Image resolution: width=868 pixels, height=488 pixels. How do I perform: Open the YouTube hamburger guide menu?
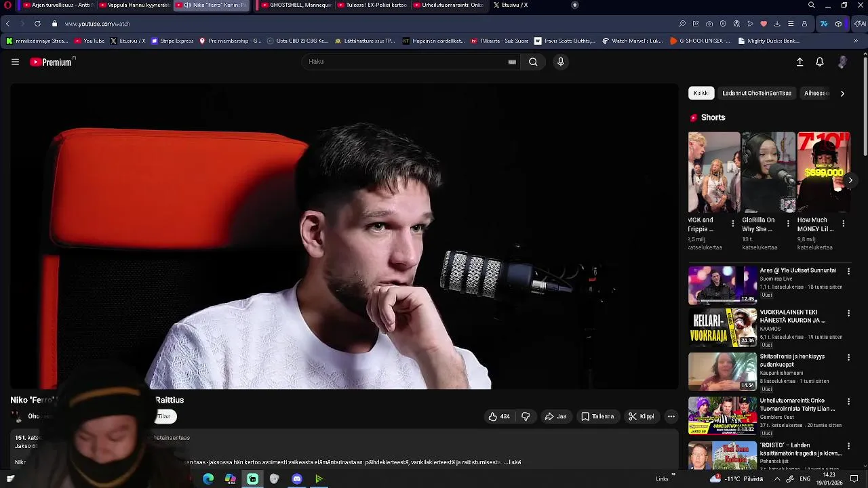coord(15,62)
